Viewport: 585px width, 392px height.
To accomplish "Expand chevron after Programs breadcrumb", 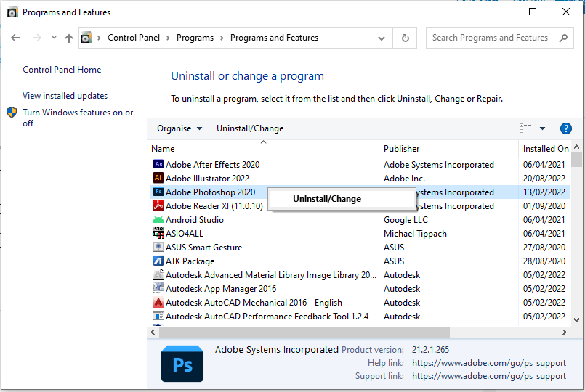I will point(222,38).
